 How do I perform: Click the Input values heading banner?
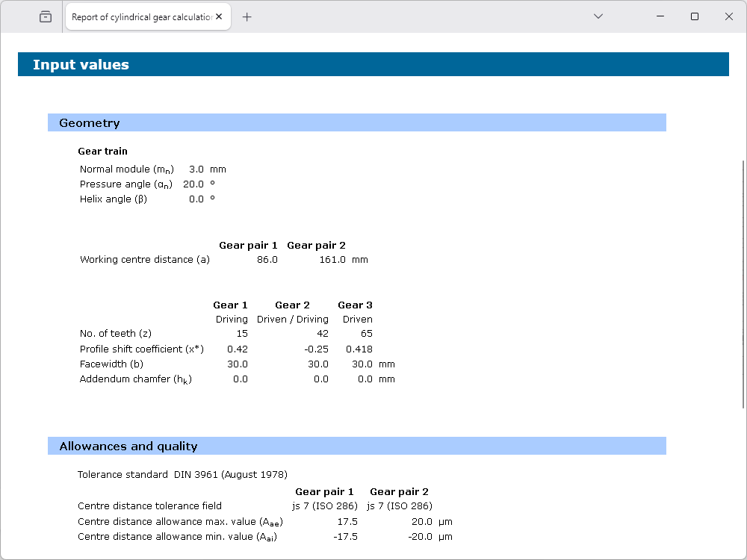[x=81, y=65]
